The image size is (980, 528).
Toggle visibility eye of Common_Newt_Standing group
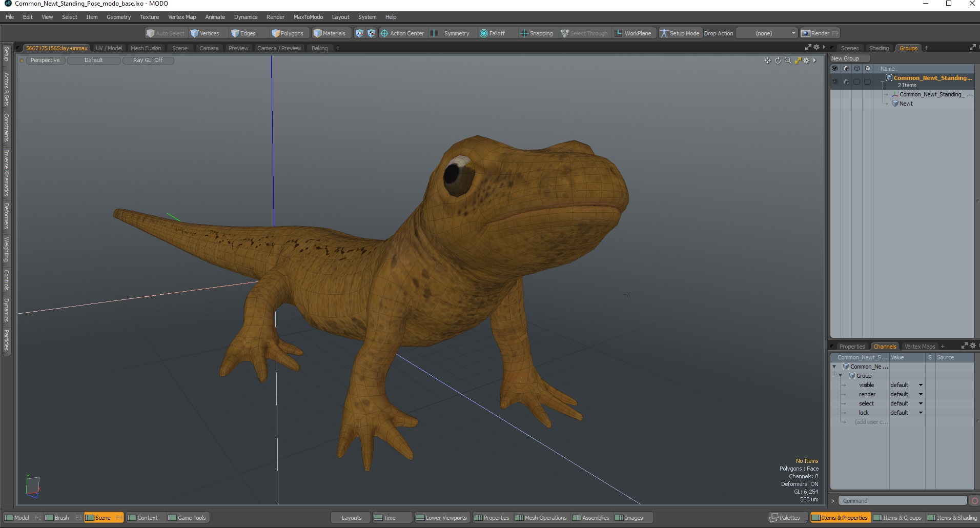pyautogui.click(x=835, y=82)
